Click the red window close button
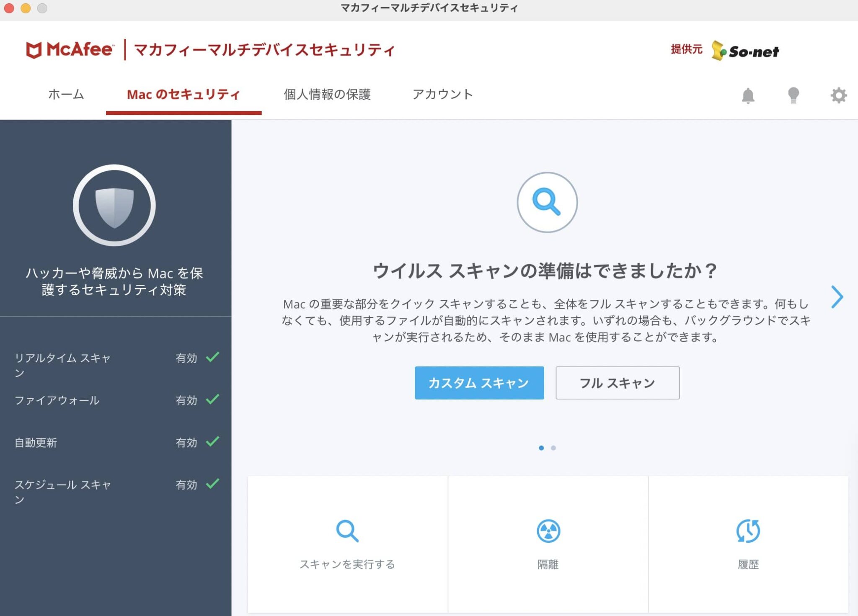 [x=9, y=8]
